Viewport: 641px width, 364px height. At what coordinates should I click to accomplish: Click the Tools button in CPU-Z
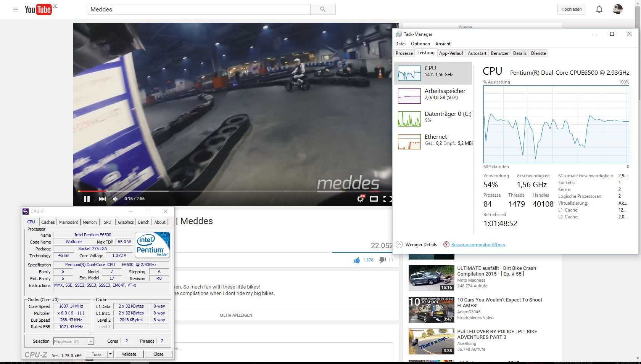(x=97, y=354)
